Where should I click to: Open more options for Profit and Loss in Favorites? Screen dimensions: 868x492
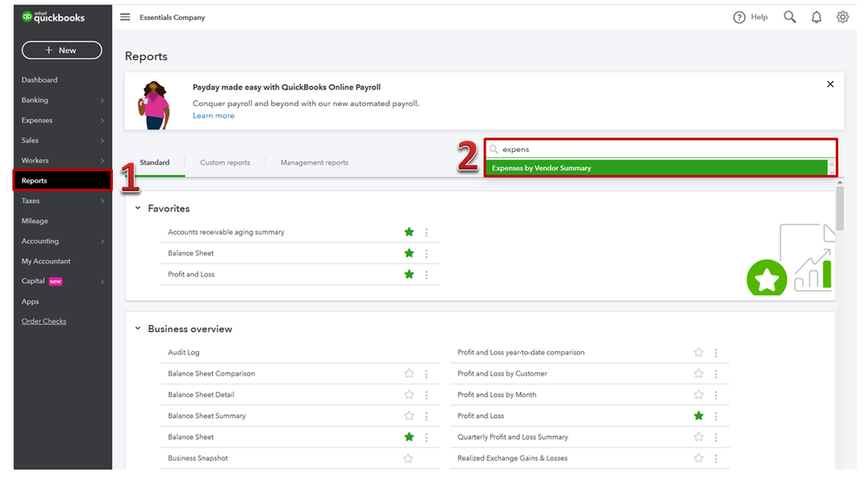427,275
